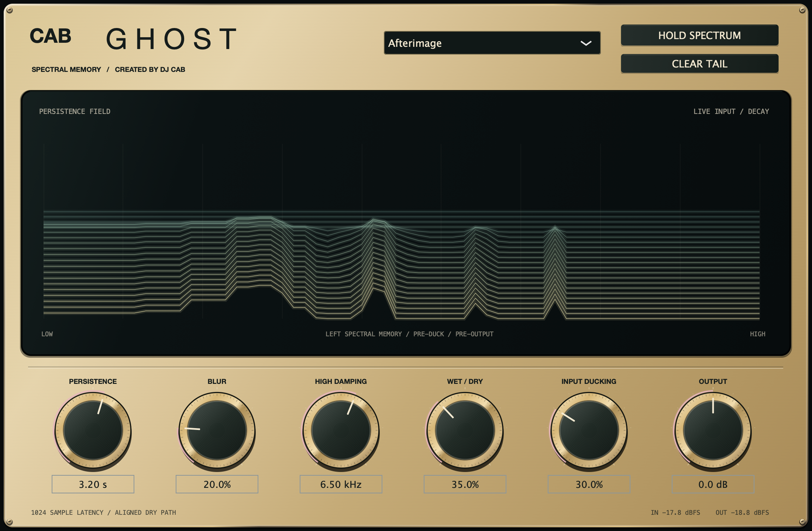Image resolution: width=812 pixels, height=531 pixels.
Task: Click the OUTPUT knob
Action: pos(713,430)
